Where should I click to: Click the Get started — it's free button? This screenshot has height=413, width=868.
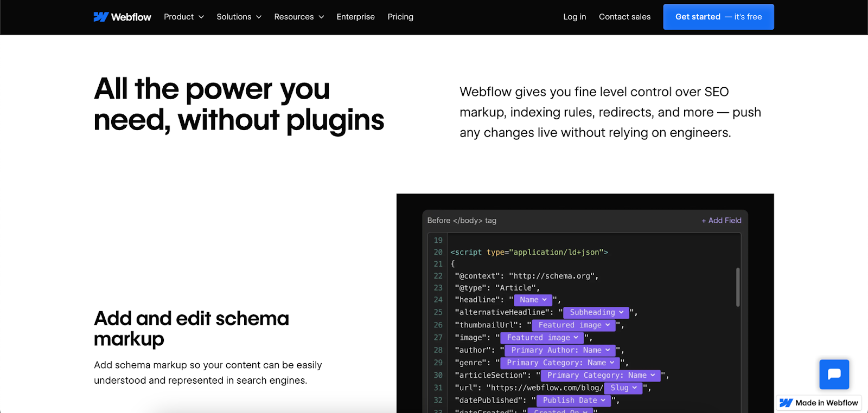[718, 17]
